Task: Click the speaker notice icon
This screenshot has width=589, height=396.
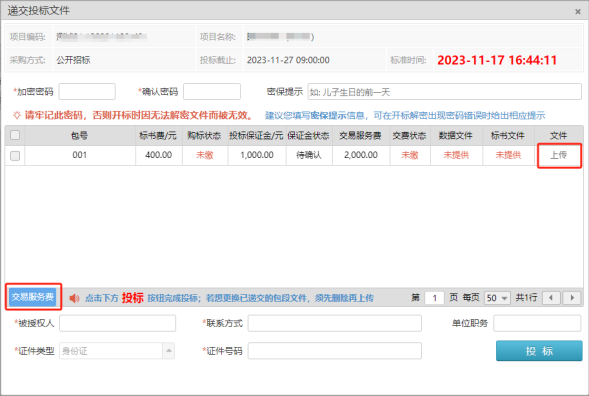Action: coord(74,298)
